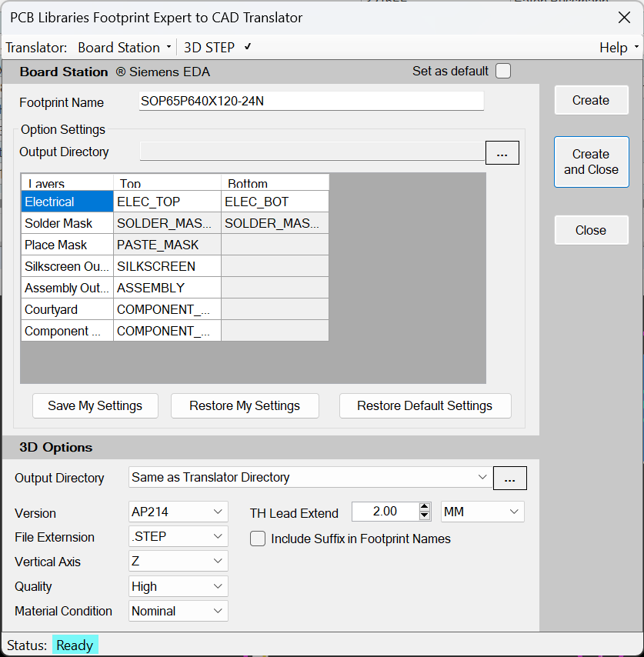Select the Silkscreen Outline row label
This screenshot has width=644, height=657.
pyautogui.click(x=67, y=266)
